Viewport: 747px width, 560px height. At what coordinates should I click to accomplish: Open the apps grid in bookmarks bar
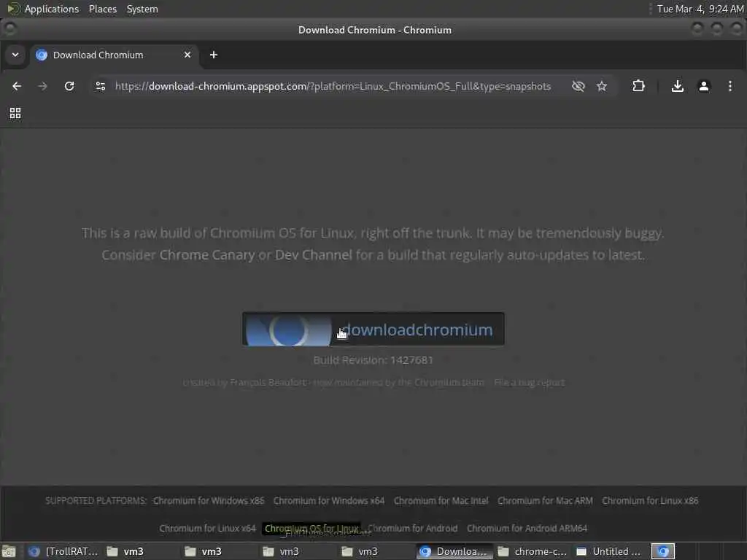(x=15, y=113)
